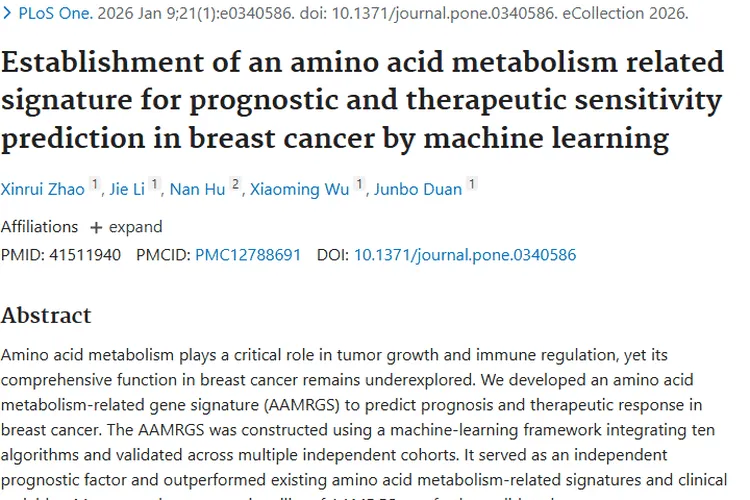Click the article title heading
750x500 pixels.
(362, 100)
